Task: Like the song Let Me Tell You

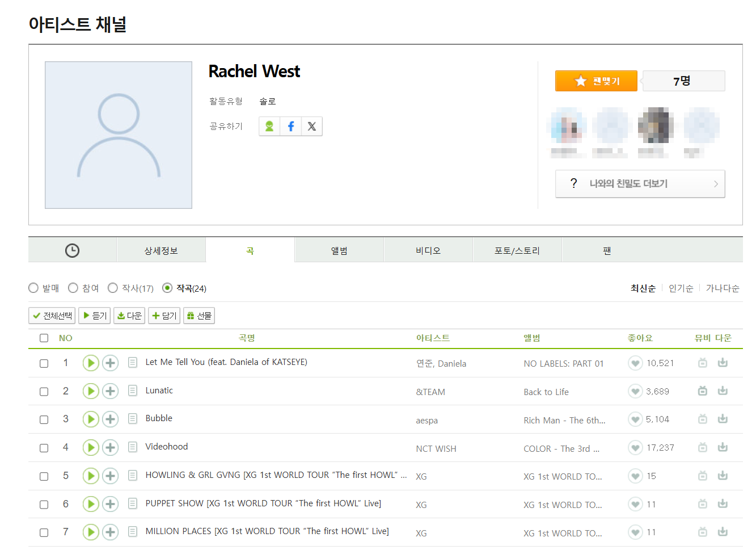Action: (x=635, y=363)
